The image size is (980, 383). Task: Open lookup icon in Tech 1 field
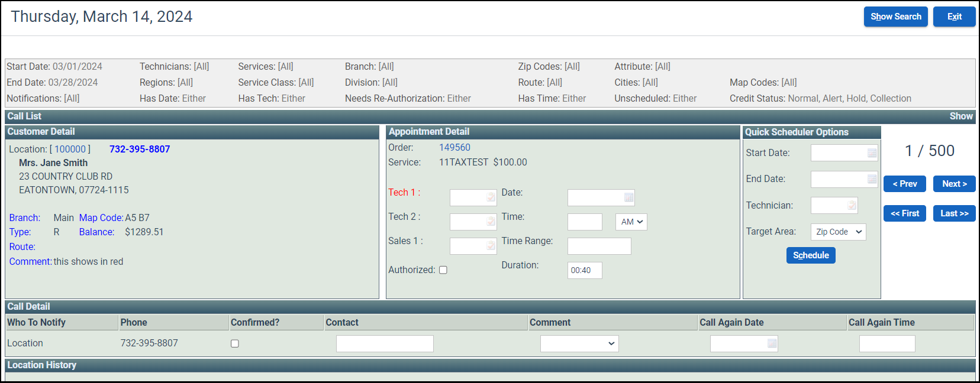point(491,197)
